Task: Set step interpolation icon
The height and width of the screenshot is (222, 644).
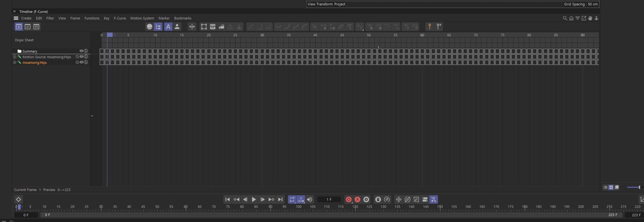Action: tap(259, 27)
